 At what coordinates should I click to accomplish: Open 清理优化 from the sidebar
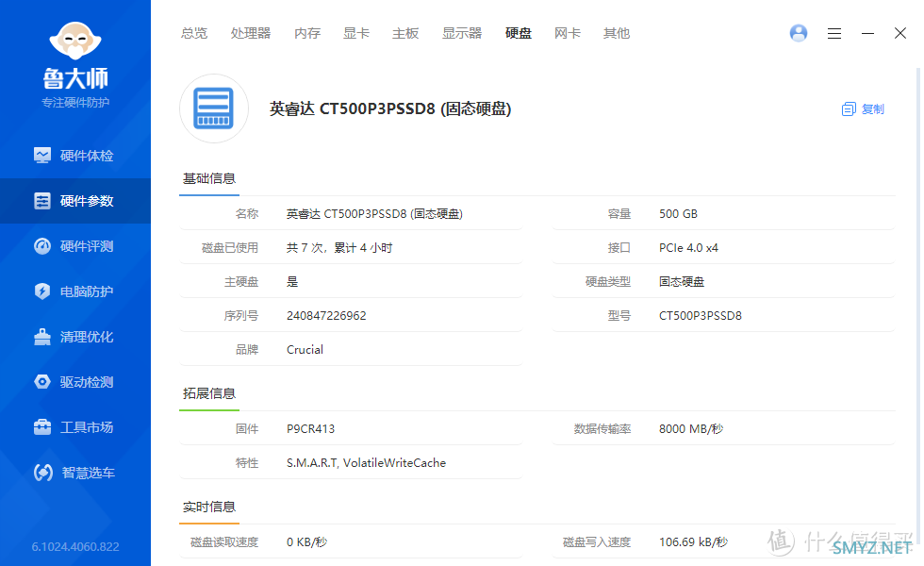[87, 338]
